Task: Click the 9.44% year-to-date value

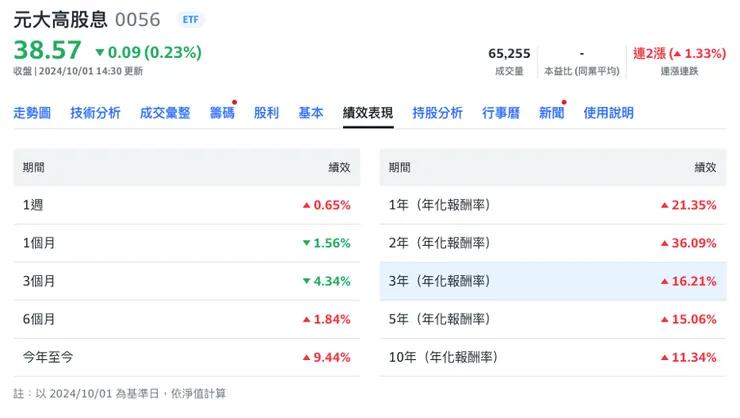Action: (x=327, y=357)
